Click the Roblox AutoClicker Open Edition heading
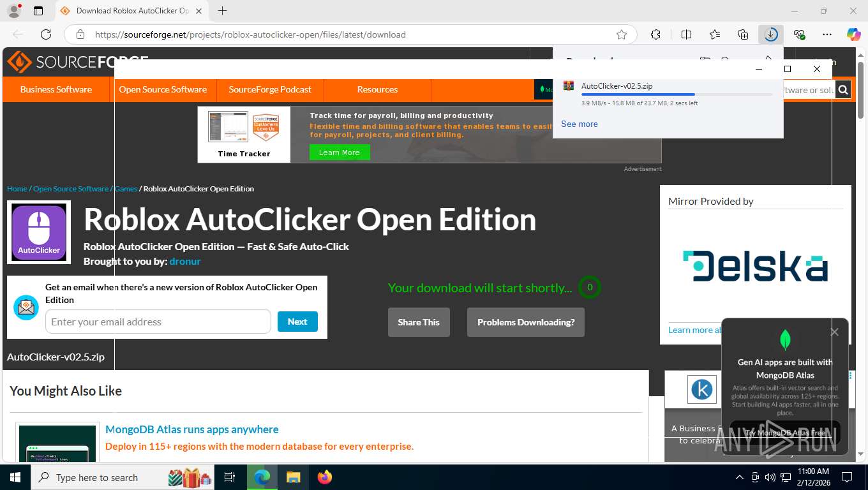The image size is (868, 490). (x=310, y=219)
